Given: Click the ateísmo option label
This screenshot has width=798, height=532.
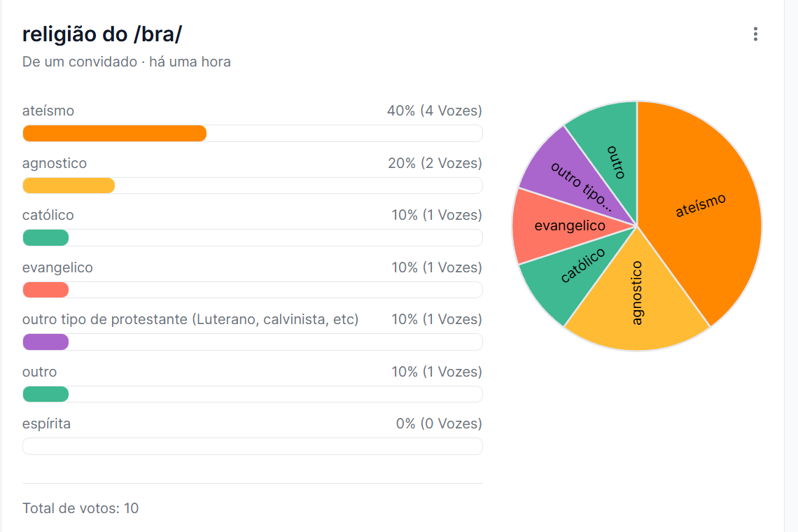Looking at the screenshot, I should [48, 111].
